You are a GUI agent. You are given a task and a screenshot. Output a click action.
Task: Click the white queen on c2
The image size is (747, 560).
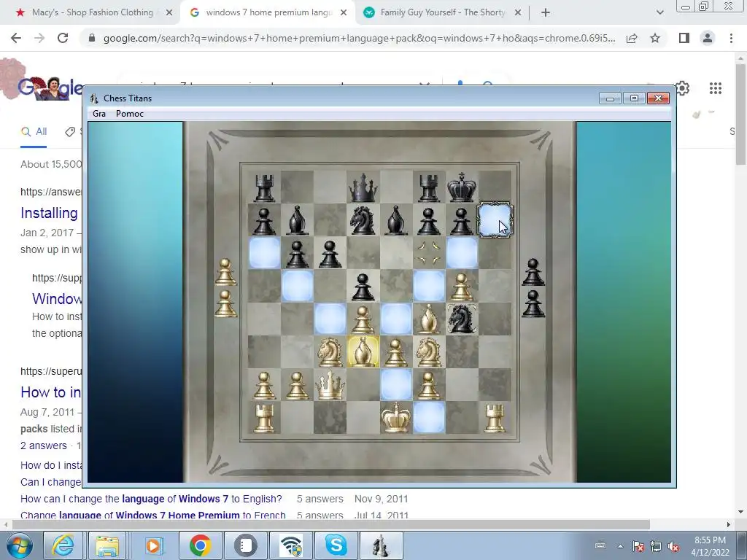click(x=330, y=384)
